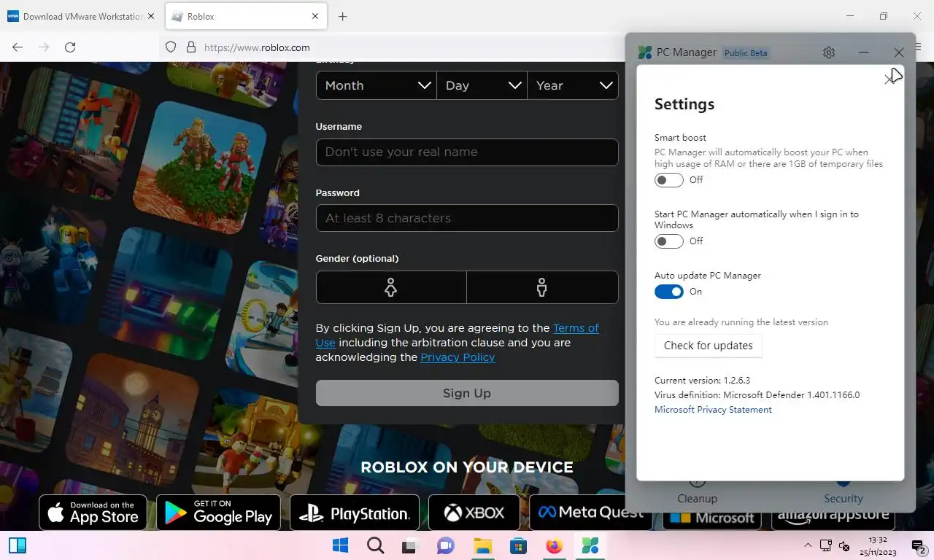Image resolution: width=934 pixels, height=560 pixels.
Task: Click PC Manager taskbar icon
Action: tap(590, 545)
